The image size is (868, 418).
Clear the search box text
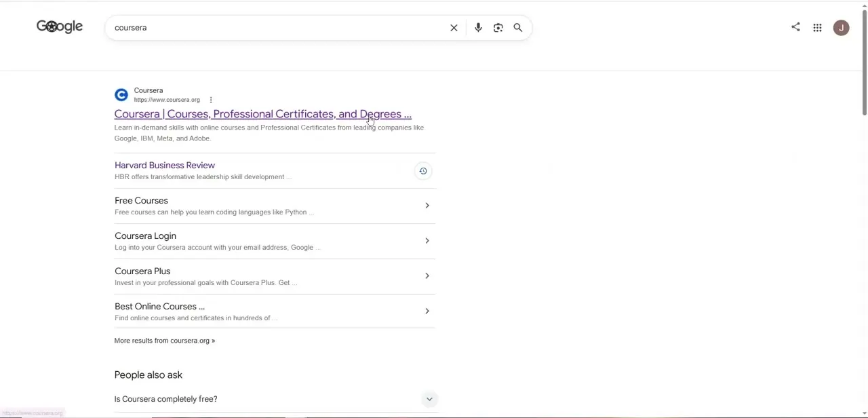coord(454,28)
